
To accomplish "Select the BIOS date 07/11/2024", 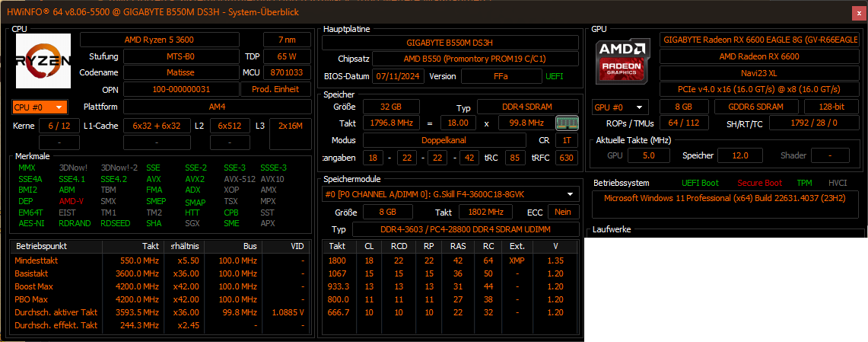I will click(x=398, y=76).
